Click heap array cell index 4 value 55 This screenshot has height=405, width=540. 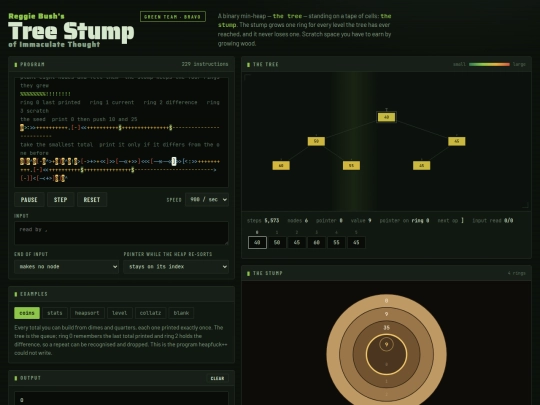pyautogui.click(x=336, y=242)
